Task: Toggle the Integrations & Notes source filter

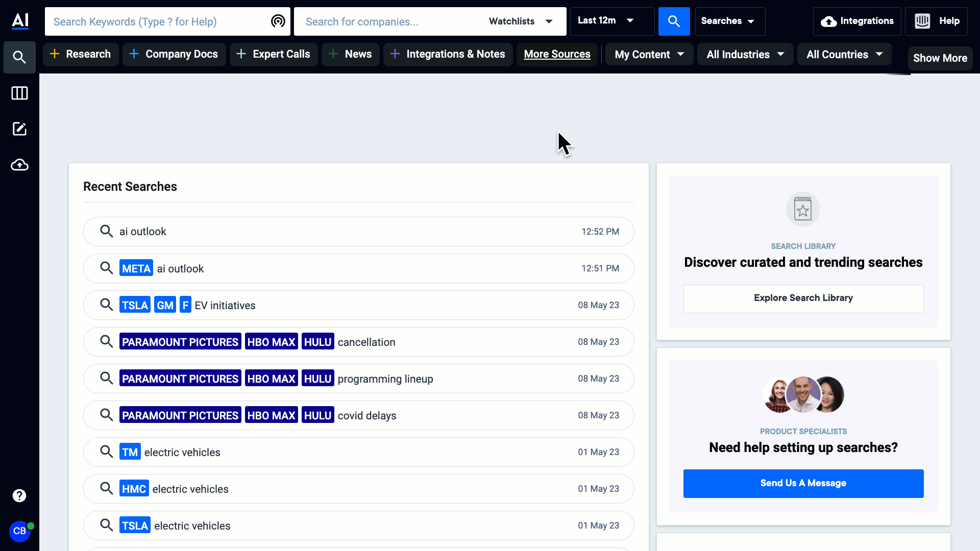Action: tap(448, 54)
